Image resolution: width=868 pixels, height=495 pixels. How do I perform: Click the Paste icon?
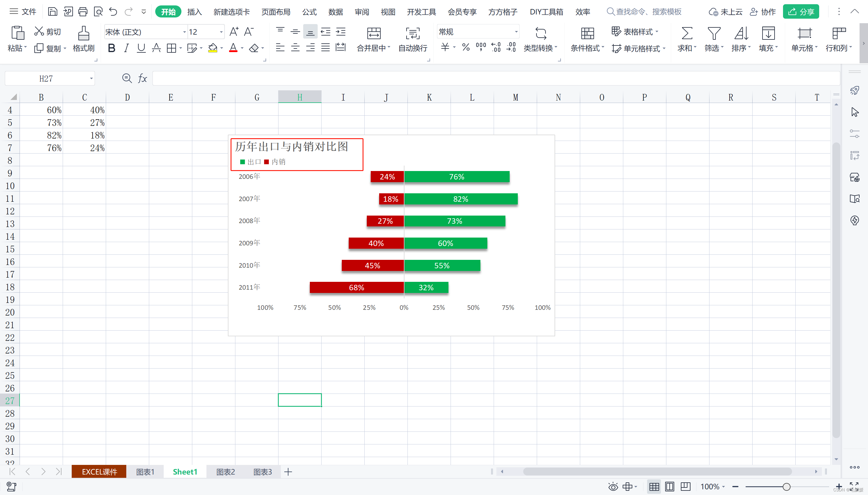17,33
